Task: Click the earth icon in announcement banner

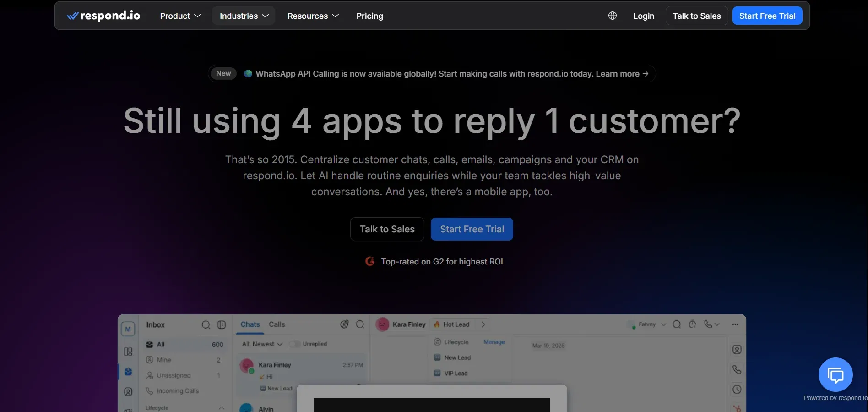Action: click(248, 73)
